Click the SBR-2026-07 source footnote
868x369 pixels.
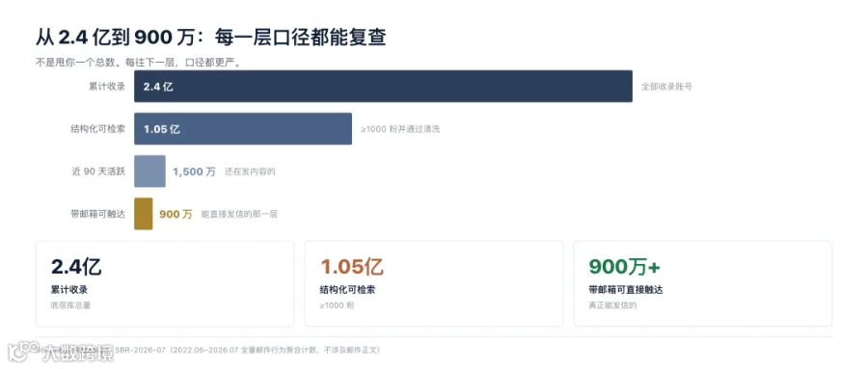247,350
